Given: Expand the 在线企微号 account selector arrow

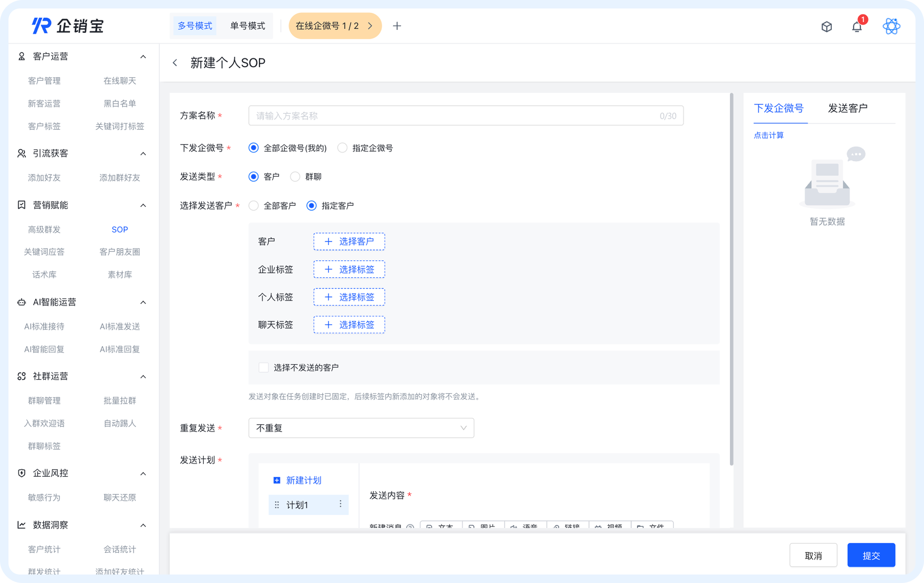Looking at the screenshot, I should pyautogui.click(x=370, y=26).
